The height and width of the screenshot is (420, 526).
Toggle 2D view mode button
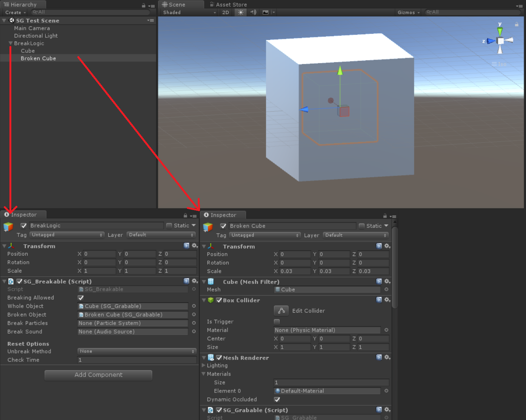[226, 12]
